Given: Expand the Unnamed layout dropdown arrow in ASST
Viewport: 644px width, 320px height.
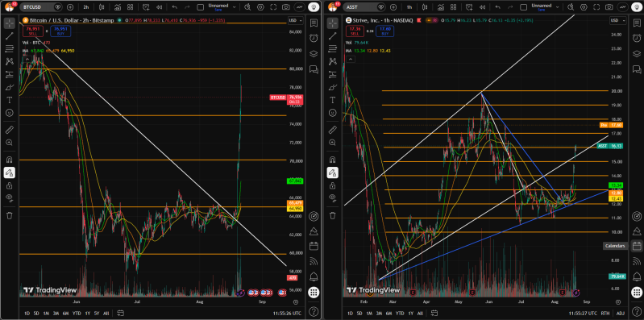Looking at the screenshot, I should tap(557, 7).
